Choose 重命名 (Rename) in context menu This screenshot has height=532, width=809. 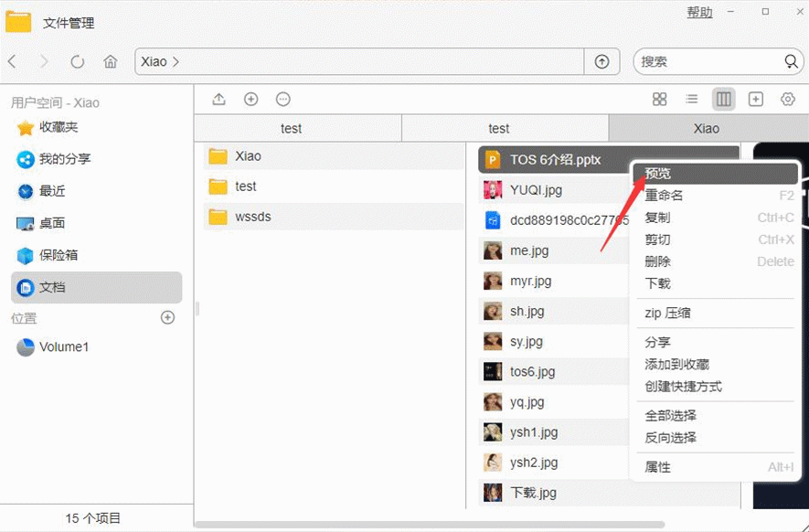[715, 197]
